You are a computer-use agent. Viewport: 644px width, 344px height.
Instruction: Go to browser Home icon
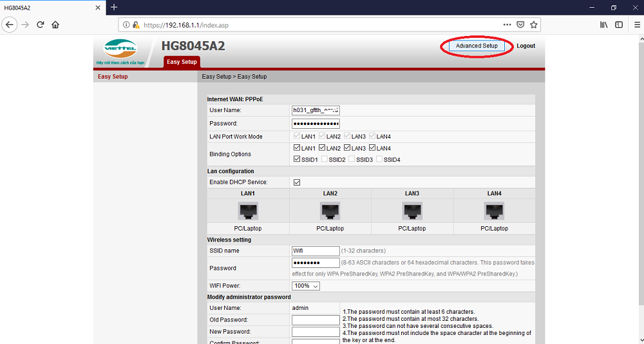(x=55, y=25)
